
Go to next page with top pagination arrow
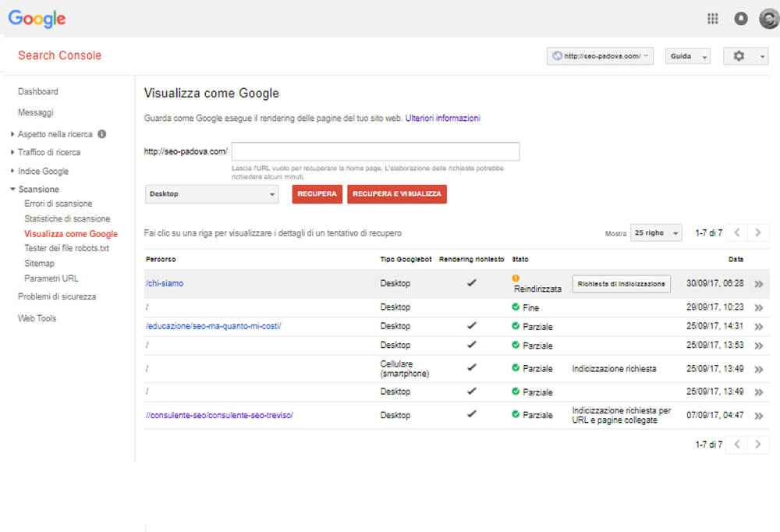tap(757, 232)
